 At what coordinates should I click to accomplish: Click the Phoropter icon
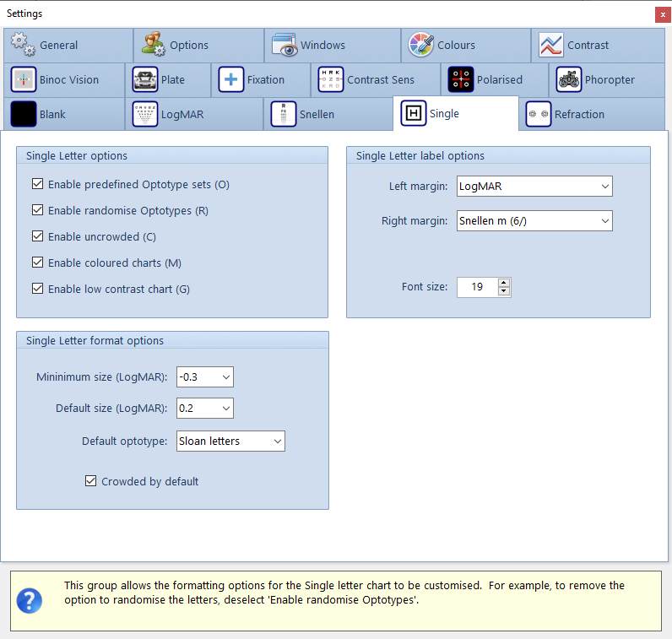(x=568, y=79)
